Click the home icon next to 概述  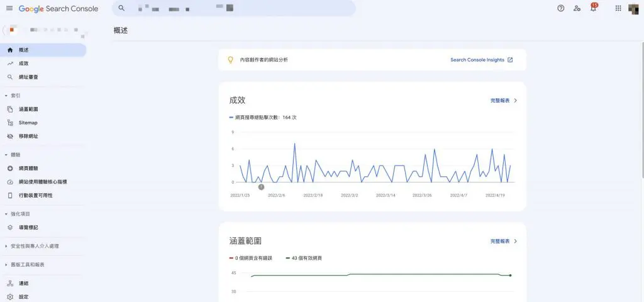[10, 50]
